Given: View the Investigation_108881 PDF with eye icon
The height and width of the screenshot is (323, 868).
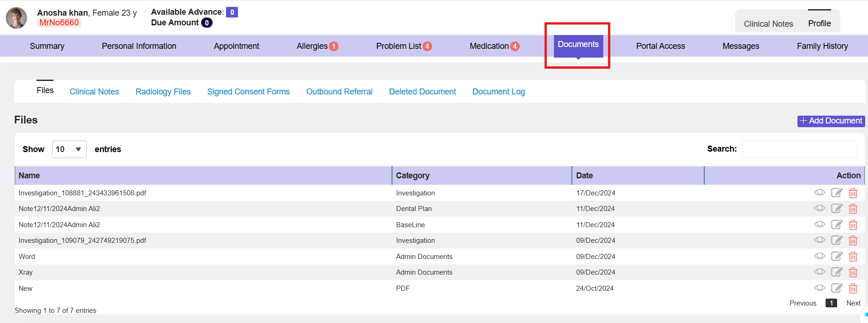Looking at the screenshot, I should 819,193.
